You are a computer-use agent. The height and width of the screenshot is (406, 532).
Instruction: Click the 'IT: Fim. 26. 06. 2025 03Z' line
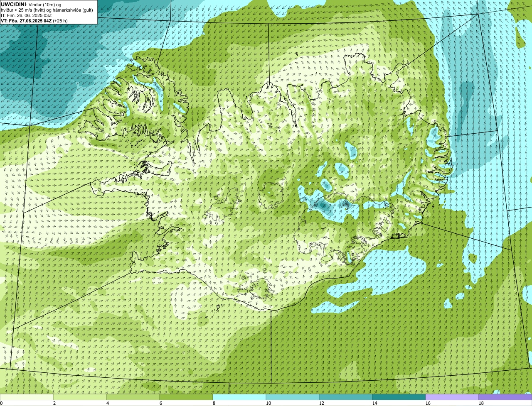[x=26, y=15]
